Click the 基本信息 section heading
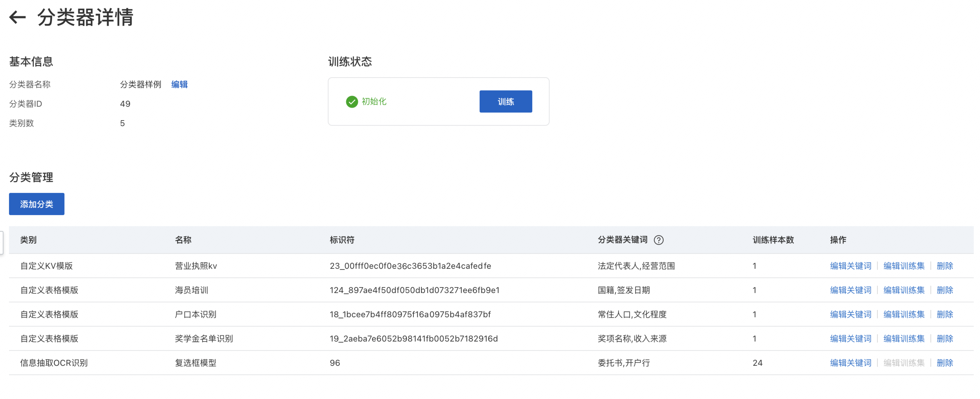 pyautogui.click(x=31, y=62)
